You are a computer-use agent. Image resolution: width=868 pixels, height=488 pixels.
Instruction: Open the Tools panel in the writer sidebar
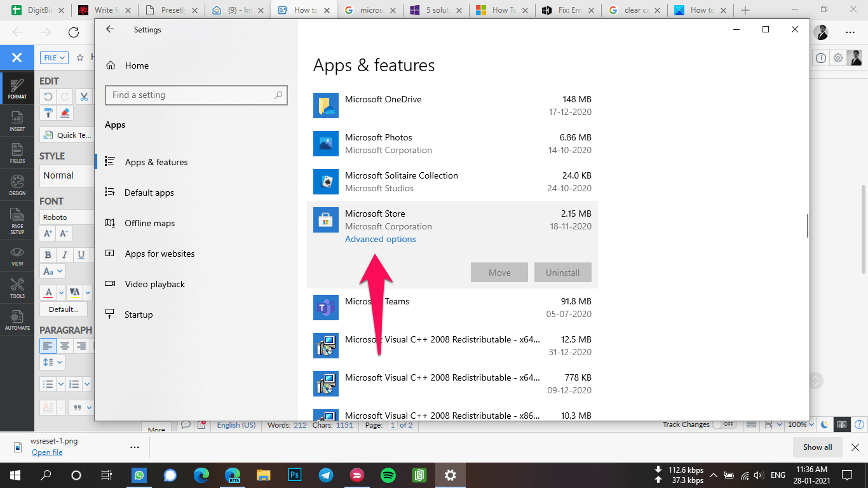click(17, 288)
